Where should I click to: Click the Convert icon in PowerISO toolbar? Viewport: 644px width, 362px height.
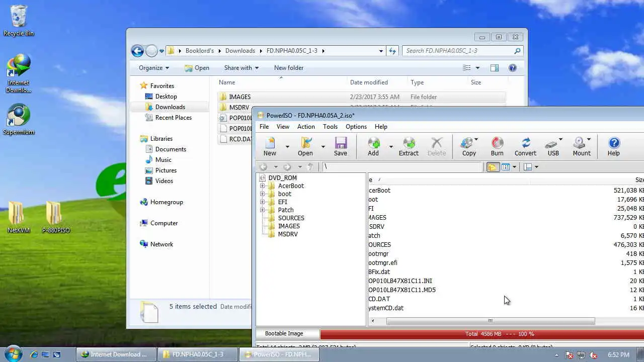(x=525, y=146)
